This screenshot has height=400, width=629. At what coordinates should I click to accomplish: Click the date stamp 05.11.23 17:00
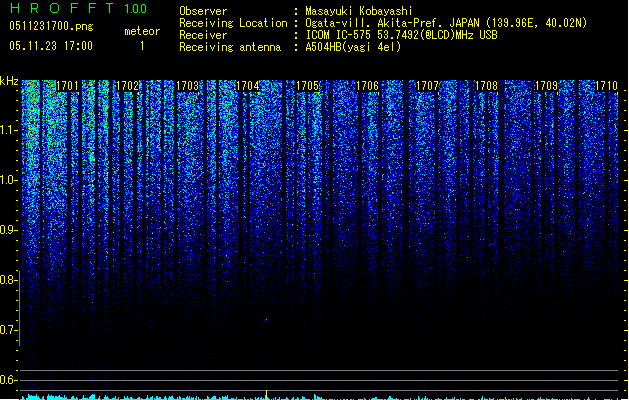point(51,46)
